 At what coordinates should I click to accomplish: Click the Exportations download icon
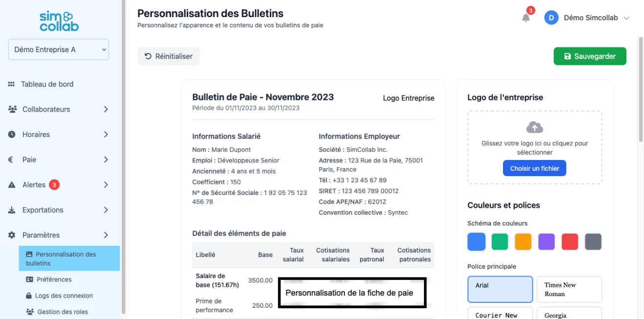click(x=12, y=210)
